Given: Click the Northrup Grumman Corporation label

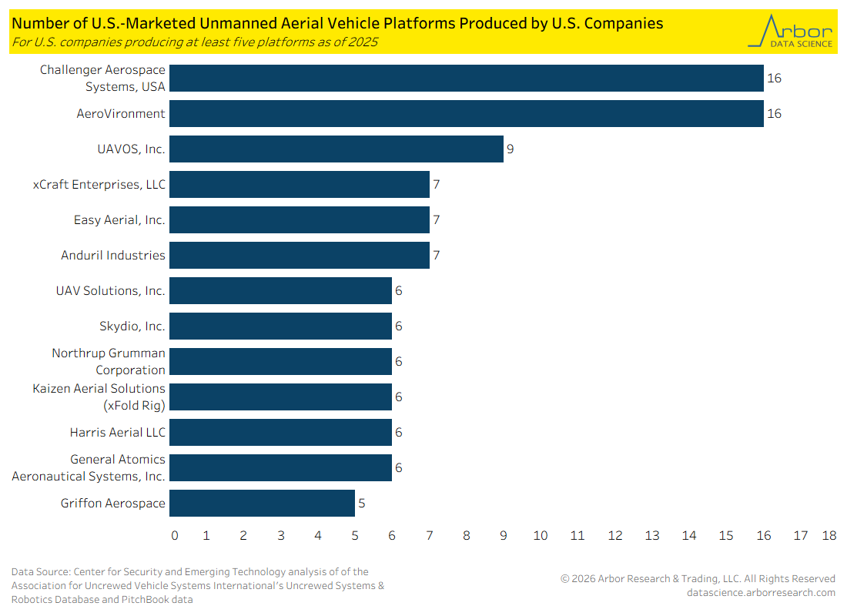Looking at the screenshot, I should [x=109, y=362].
